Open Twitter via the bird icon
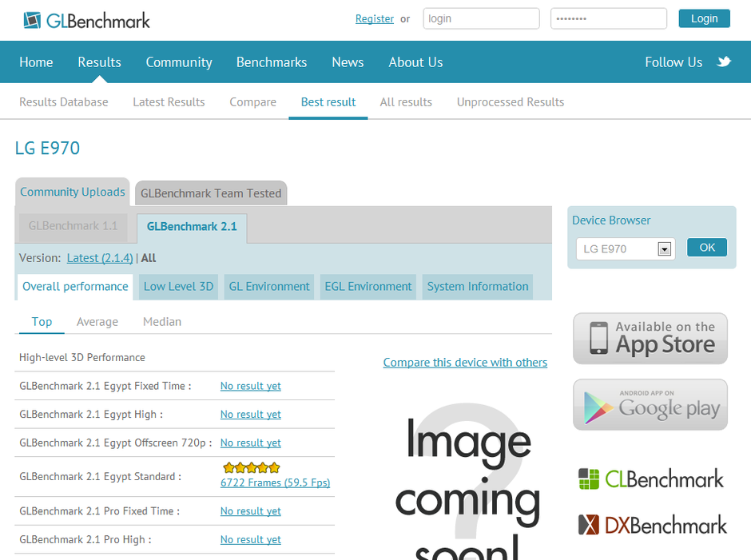The height and width of the screenshot is (560, 751). click(x=725, y=62)
